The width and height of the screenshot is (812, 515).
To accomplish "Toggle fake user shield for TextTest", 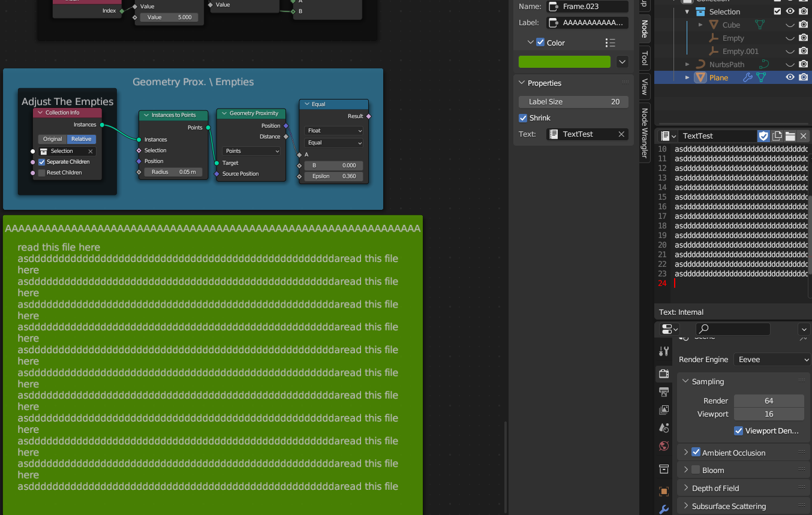I will click(x=763, y=136).
